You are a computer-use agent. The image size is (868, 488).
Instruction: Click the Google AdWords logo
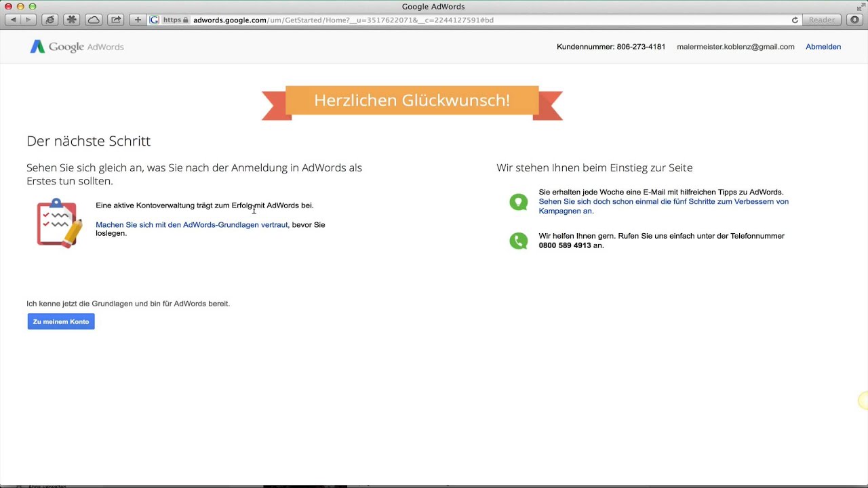77,47
